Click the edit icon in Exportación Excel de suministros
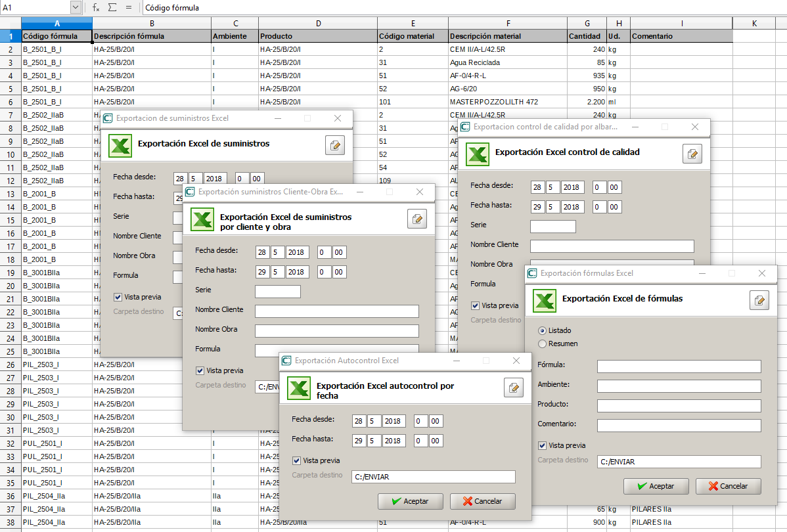Viewport: 787px width, 532px height. click(335, 146)
